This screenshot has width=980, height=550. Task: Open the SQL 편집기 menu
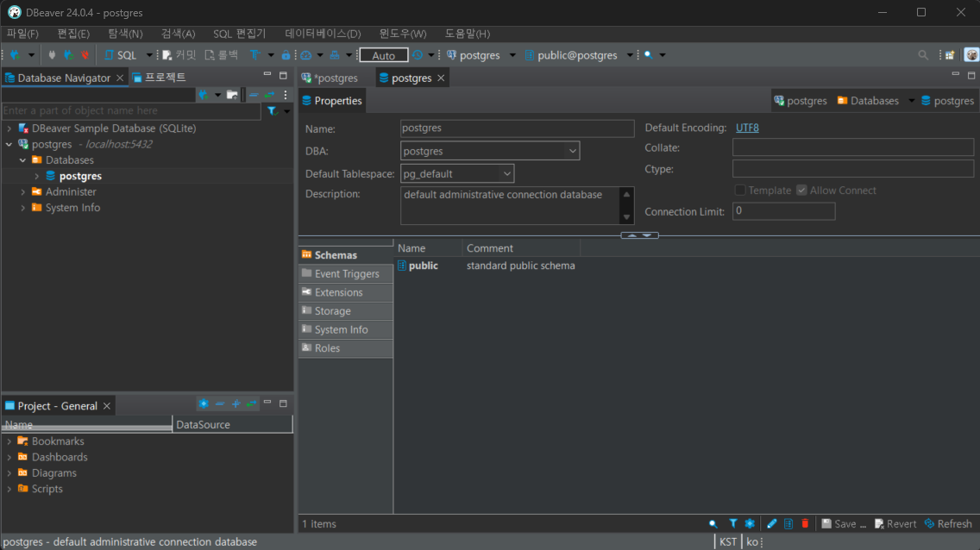coord(239,34)
